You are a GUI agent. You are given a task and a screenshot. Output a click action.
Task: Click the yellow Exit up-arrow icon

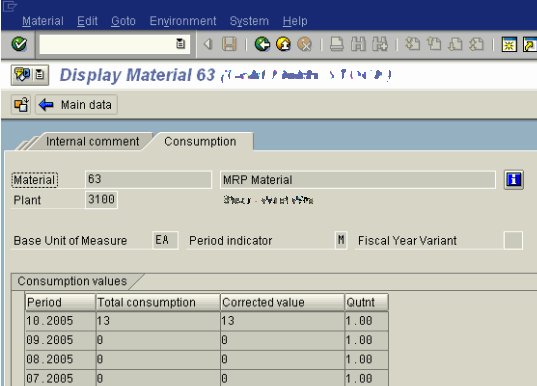[283, 44]
